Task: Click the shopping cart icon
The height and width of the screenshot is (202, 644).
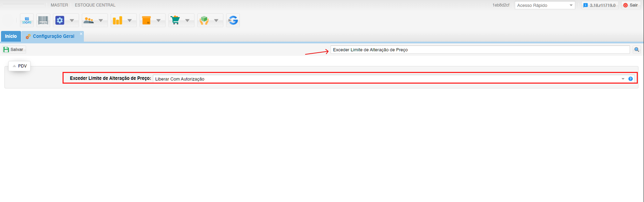Action: click(x=175, y=21)
